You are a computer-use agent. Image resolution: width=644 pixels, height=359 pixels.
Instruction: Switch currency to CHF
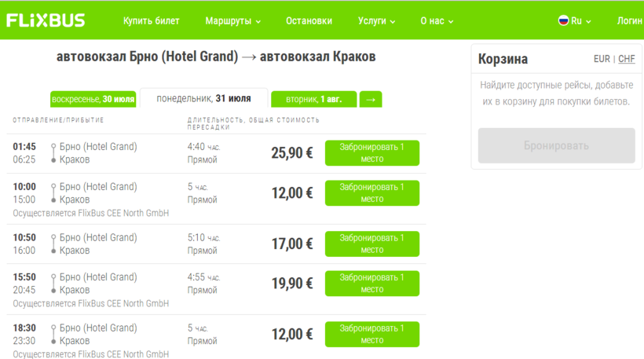[627, 59]
